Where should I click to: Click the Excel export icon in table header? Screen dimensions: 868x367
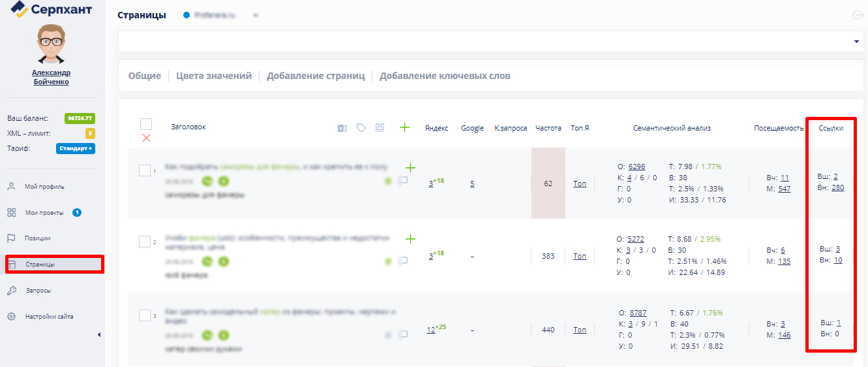[342, 128]
